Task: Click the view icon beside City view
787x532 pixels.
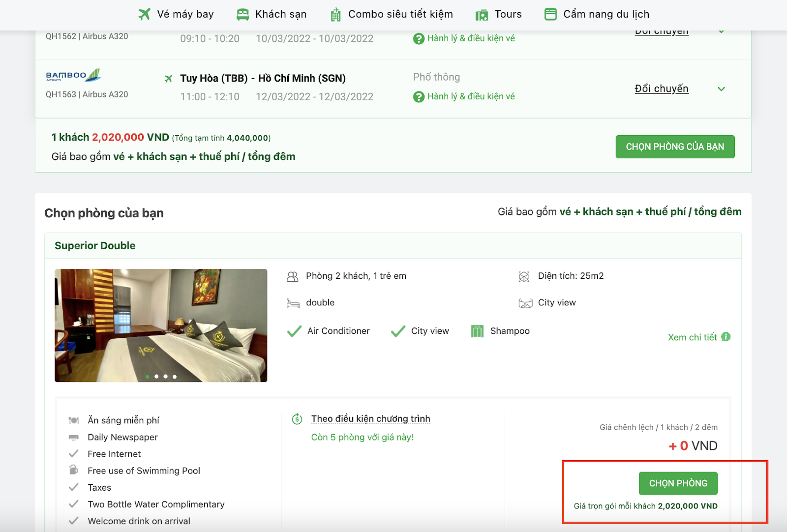Action: 525,303
